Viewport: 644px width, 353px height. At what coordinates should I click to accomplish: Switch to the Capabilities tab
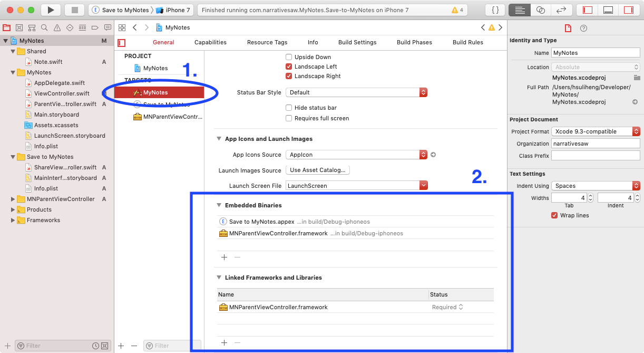(210, 42)
